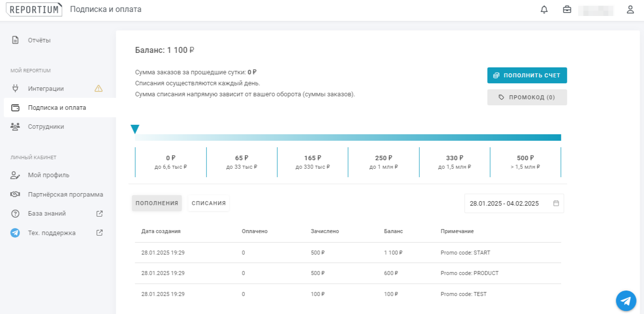Click the notifications bell icon
Screen dimensions: 644x314
pos(544,9)
